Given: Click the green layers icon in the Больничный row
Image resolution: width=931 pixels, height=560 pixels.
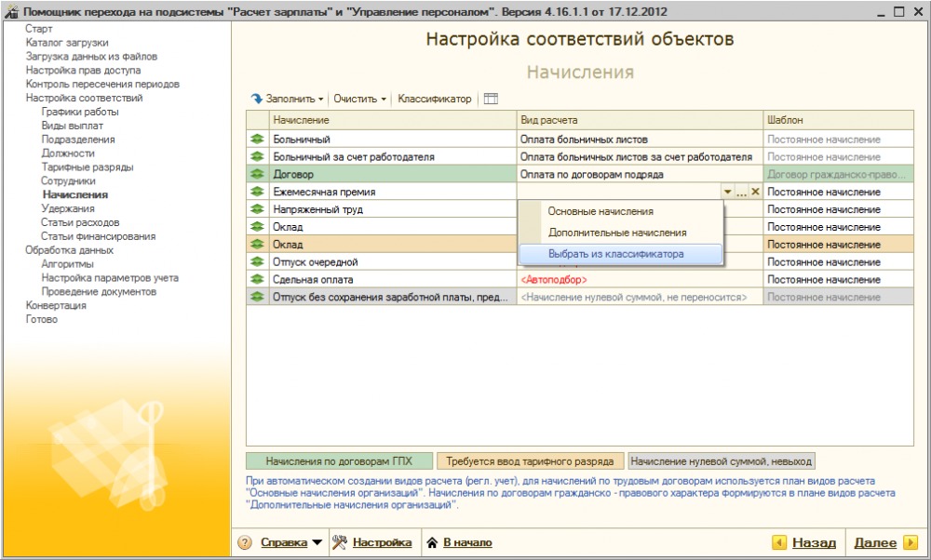Looking at the screenshot, I should click(257, 140).
